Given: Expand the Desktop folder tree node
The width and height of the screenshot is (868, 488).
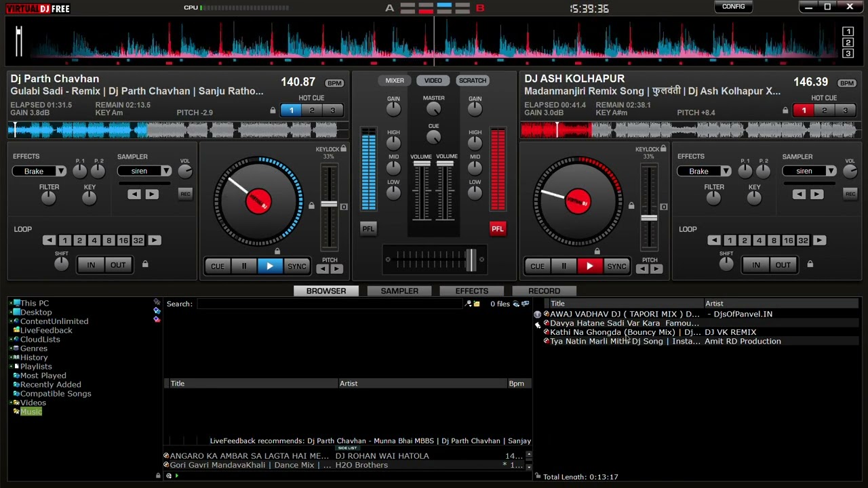Looking at the screenshot, I should (11, 312).
